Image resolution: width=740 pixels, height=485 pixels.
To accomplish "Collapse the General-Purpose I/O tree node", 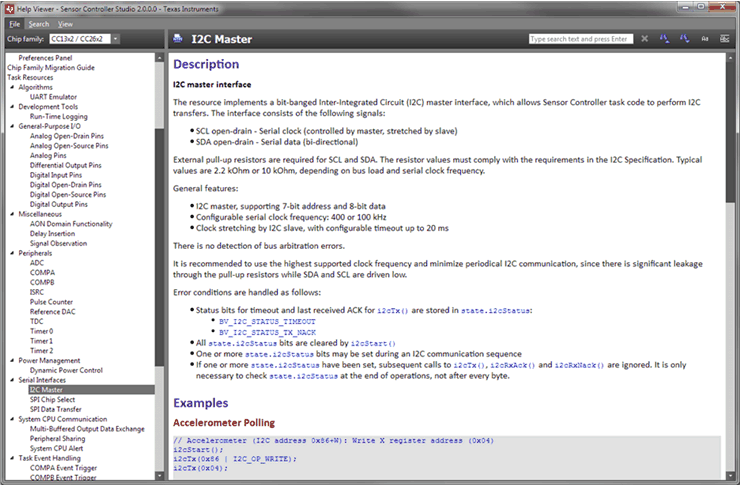I will tap(12, 126).
